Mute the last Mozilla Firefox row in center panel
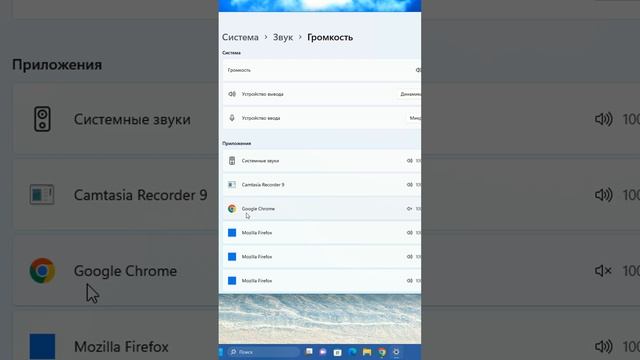This screenshot has height=360, width=640. (x=409, y=281)
